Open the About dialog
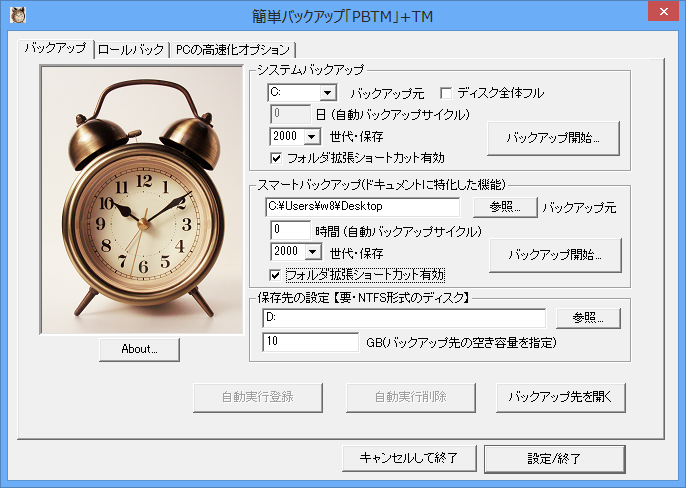This screenshot has width=686, height=488. tap(140, 349)
